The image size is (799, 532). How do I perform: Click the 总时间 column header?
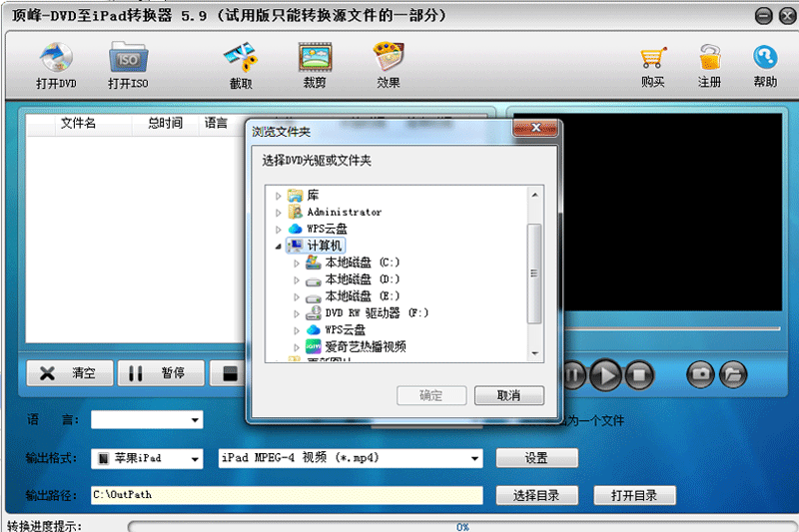tap(166, 123)
